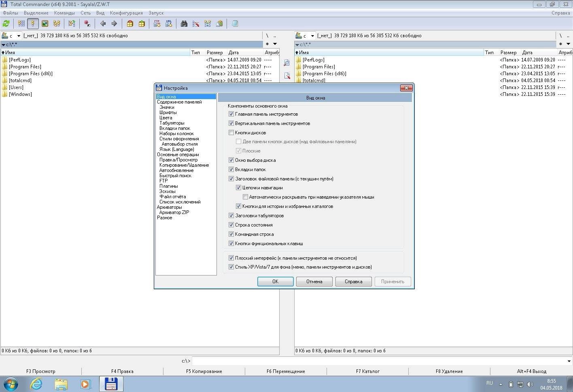The width and height of the screenshot is (573, 392).
Task: Expand the command line history dropdown
Action: pos(569,361)
